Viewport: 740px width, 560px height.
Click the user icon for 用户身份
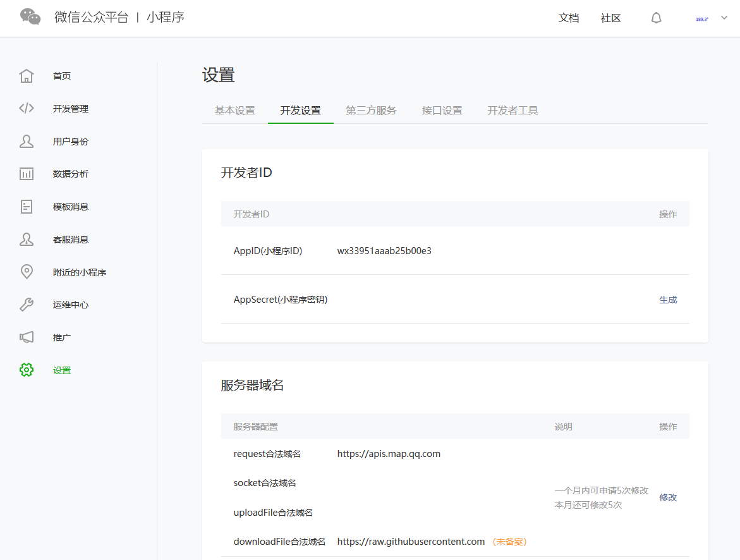[x=27, y=141]
